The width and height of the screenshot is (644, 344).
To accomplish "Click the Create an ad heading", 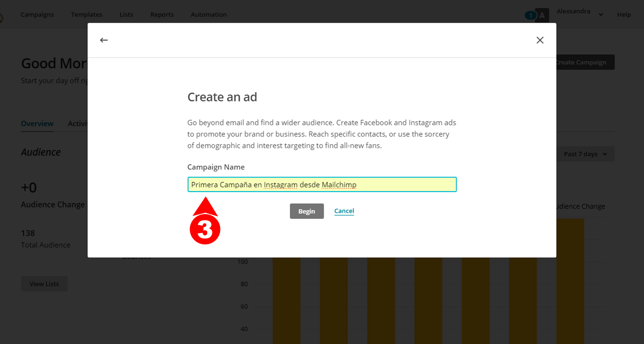I will pyautogui.click(x=222, y=97).
